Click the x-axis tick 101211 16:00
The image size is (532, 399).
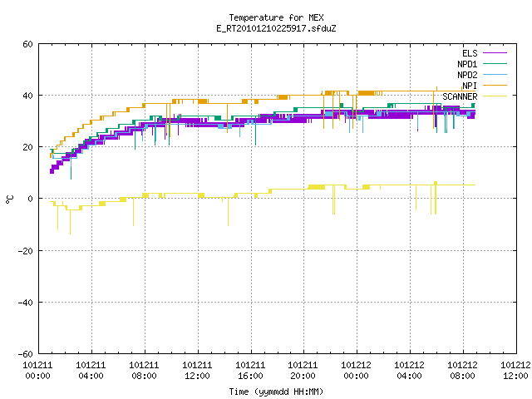point(250,371)
